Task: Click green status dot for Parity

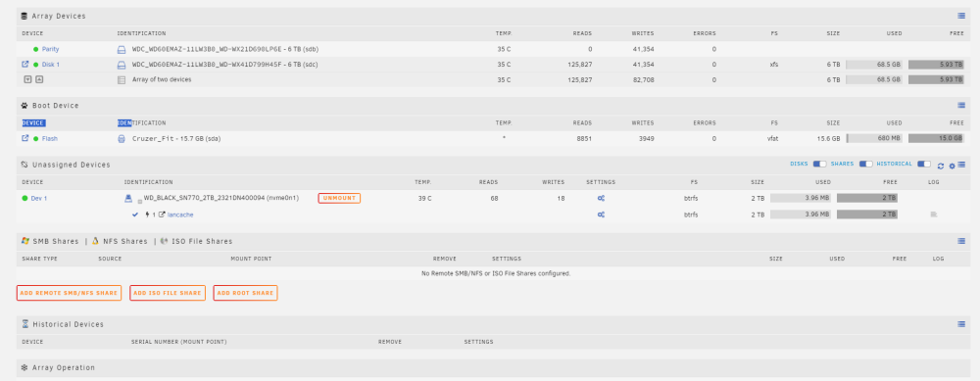Action: pyautogui.click(x=36, y=49)
